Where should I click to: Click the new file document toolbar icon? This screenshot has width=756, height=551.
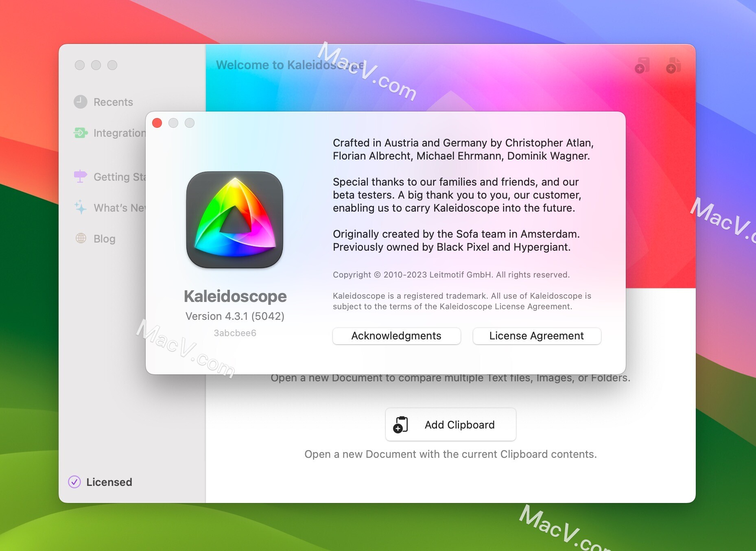(x=673, y=66)
